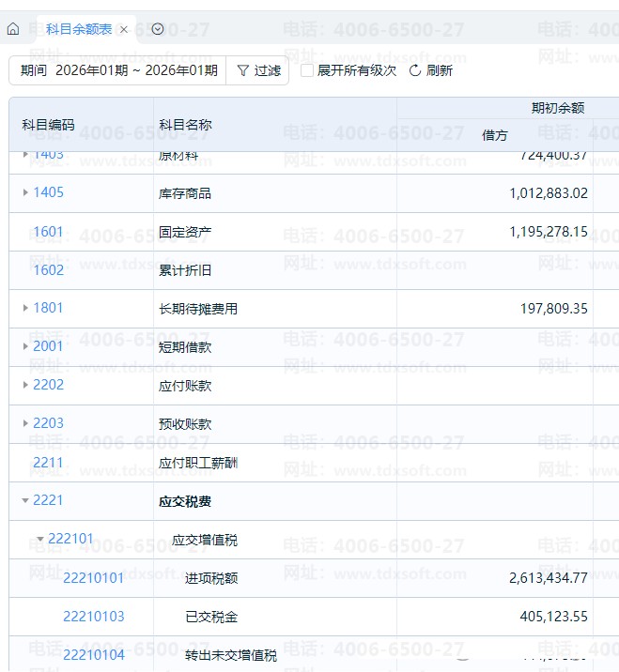Enable the 展开所有级次 checkbox
Viewport: 619px width, 672px height.
click(307, 70)
